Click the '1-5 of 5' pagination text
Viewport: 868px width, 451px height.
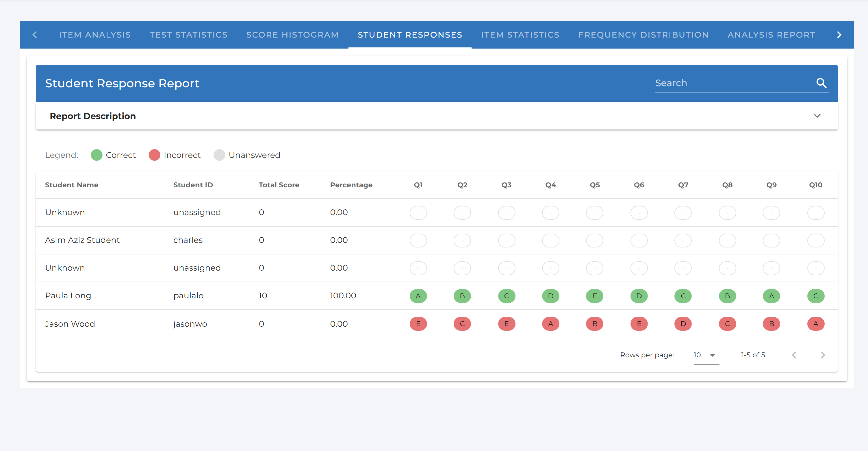tap(753, 355)
